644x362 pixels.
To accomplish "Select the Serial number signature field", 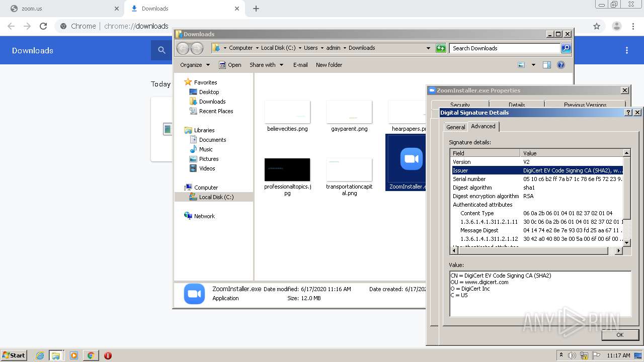I will (x=536, y=179).
